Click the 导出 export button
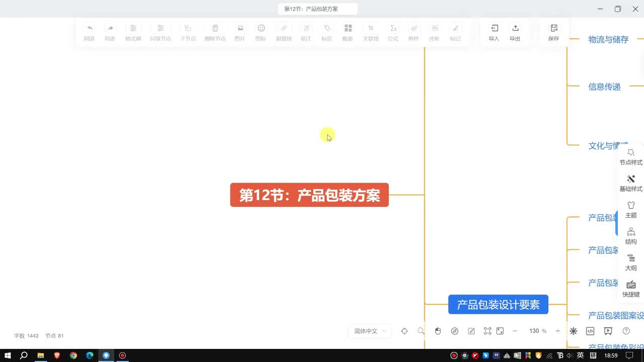This screenshot has width=644, height=362. (x=515, y=33)
